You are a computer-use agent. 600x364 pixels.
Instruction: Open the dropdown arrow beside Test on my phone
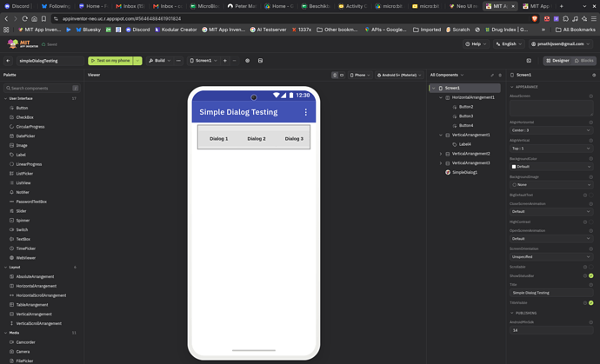click(x=137, y=61)
